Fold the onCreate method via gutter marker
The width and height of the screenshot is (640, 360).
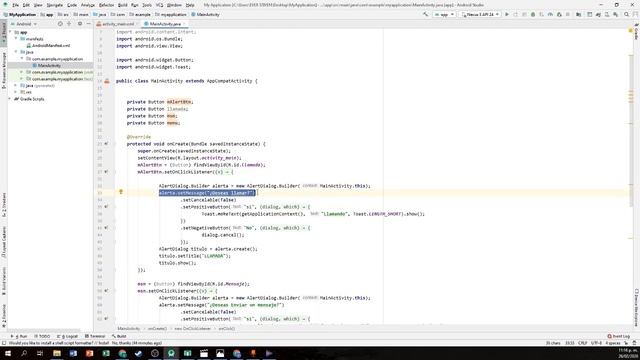pyautogui.click(x=115, y=144)
